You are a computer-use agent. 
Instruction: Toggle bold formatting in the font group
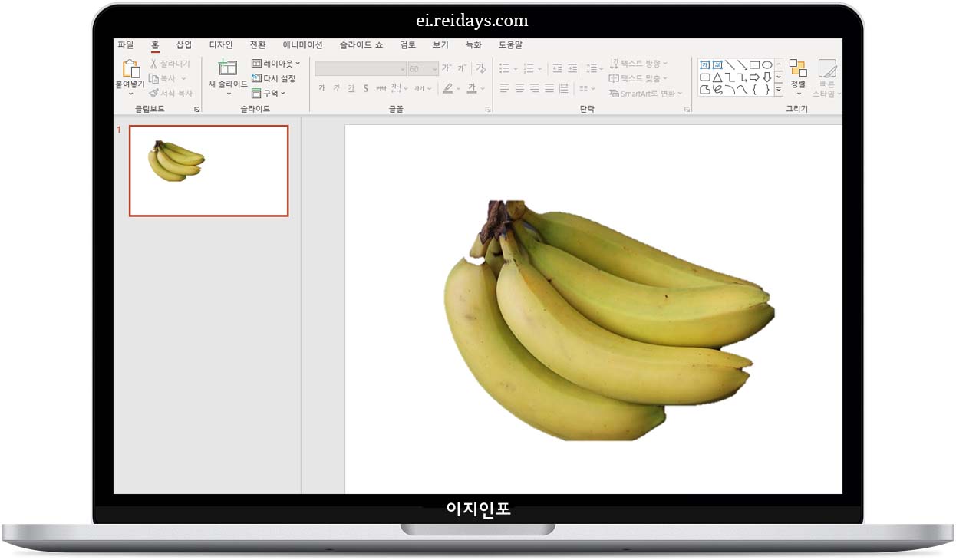pyautogui.click(x=322, y=88)
